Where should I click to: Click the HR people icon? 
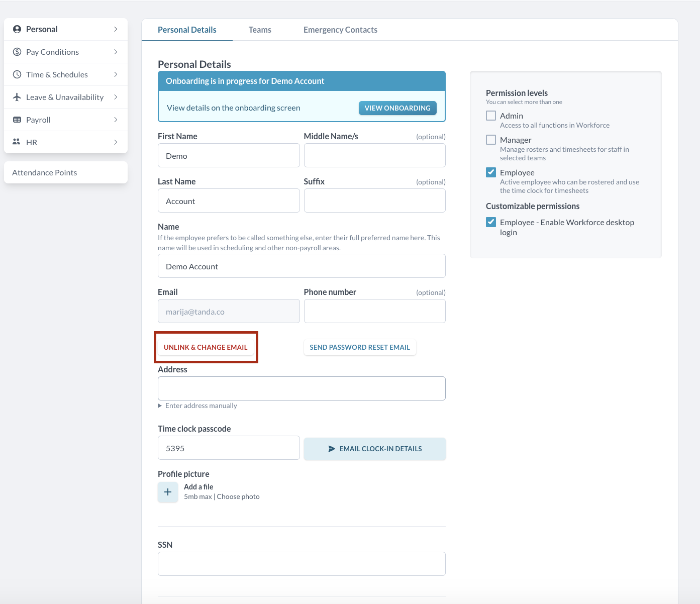tap(17, 142)
